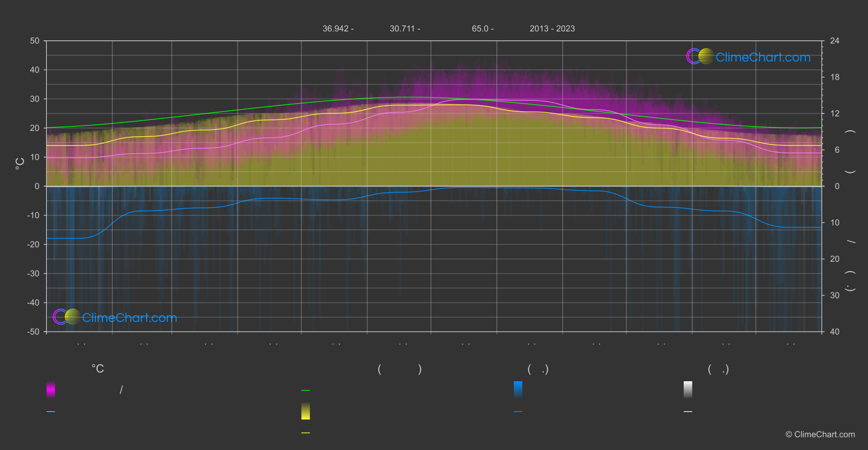Click the 2013 - 2023 year range header
The height and width of the screenshot is (450, 868).
point(552,29)
